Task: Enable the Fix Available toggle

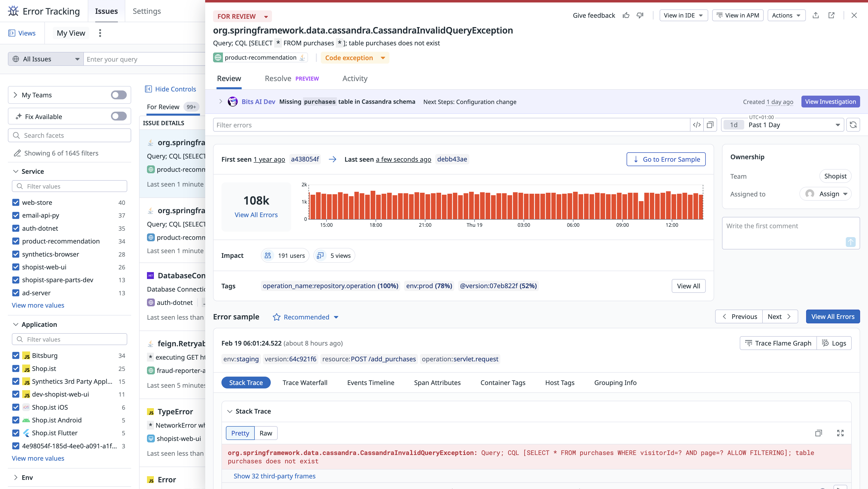Action: click(x=119, y=117)
